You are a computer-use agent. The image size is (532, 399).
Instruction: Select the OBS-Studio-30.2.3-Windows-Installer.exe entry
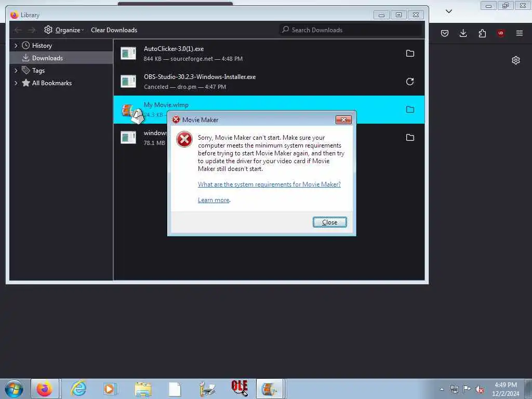[x=269, y=82]
